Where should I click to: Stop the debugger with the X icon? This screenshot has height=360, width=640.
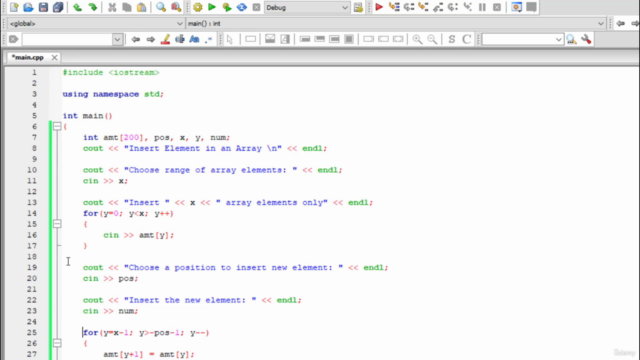click(497, 7)
